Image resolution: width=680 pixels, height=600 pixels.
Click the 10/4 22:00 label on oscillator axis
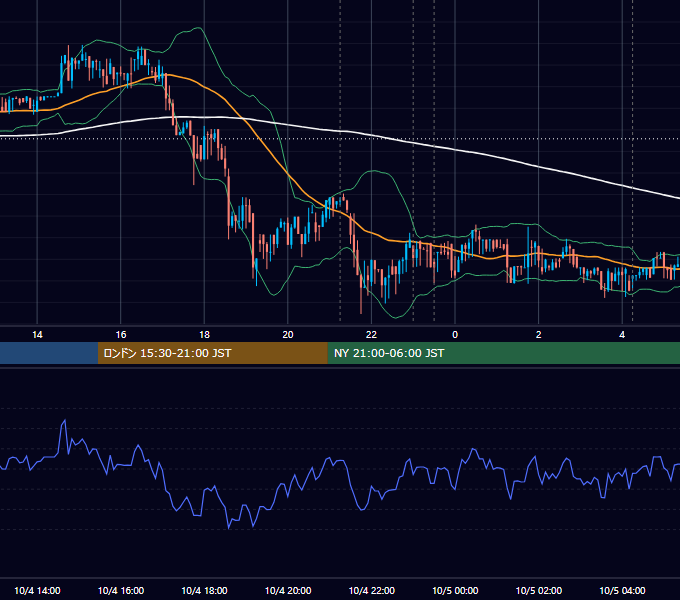(x=372, y=590)
